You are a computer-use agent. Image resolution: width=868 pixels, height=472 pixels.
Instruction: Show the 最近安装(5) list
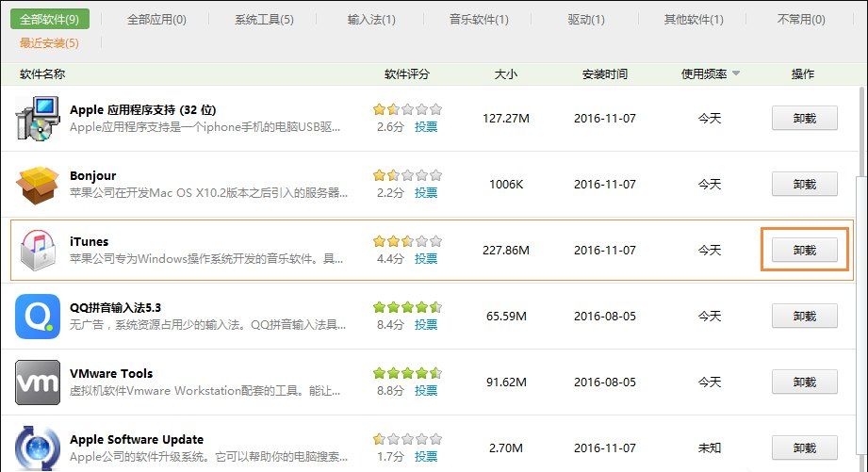pos(49,42)
